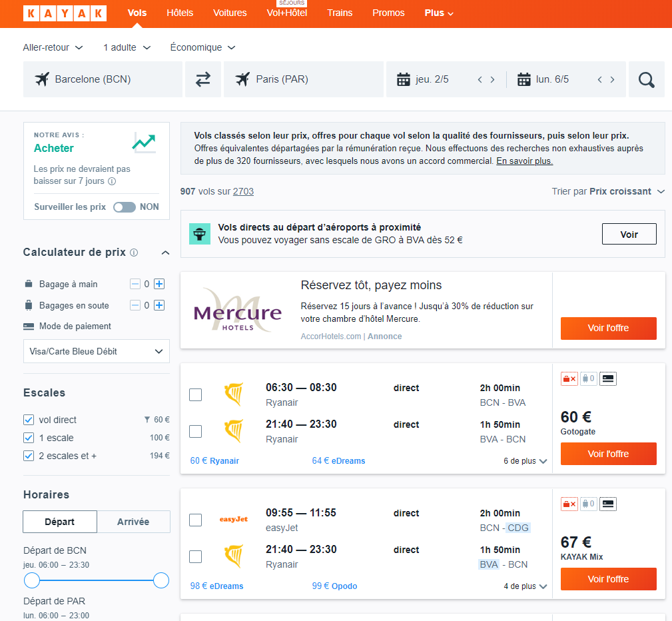This screenshot has width=672, height=621.
Task: Click the KAYAK logo
Action: pyautogui.click(x=65, y=13)
